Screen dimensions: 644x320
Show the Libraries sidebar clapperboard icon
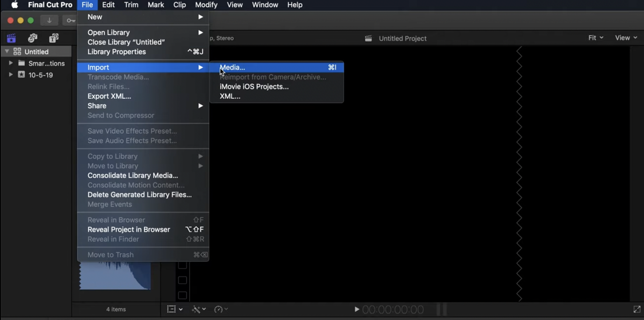[11, 38]
